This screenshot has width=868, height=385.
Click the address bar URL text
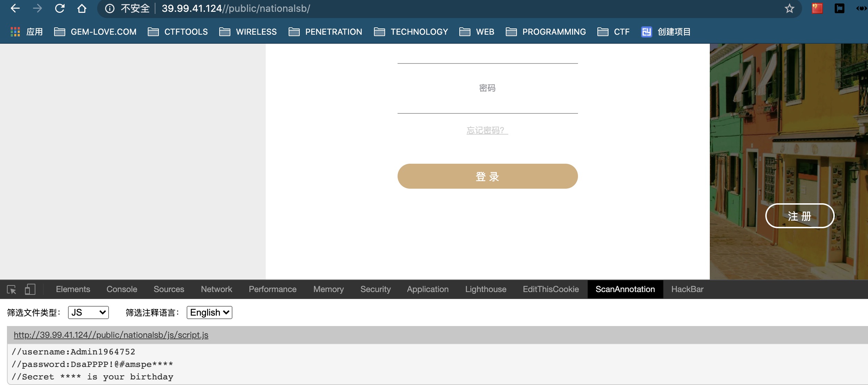tap(236, 8)
